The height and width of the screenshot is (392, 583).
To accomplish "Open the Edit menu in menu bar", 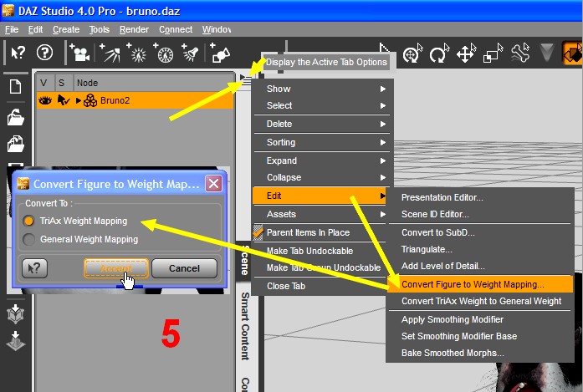I will click(35, 29).
